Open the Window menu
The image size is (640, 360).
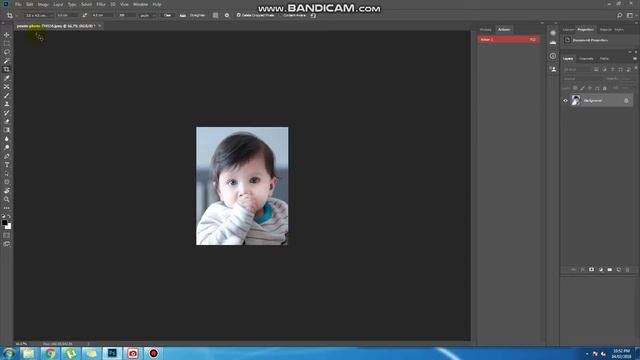coord(140,4)
